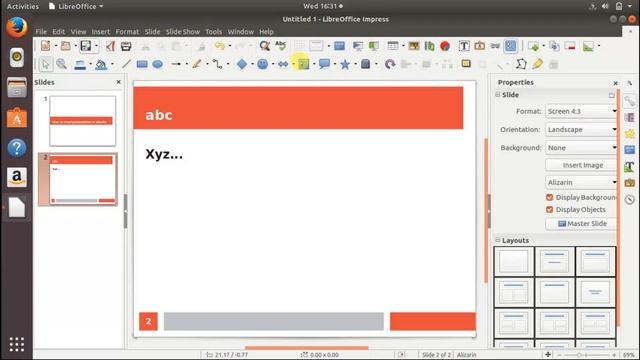Open the Format dropdown Screen 4:3
The image size is (640, 360).
[x=581, y=111]
